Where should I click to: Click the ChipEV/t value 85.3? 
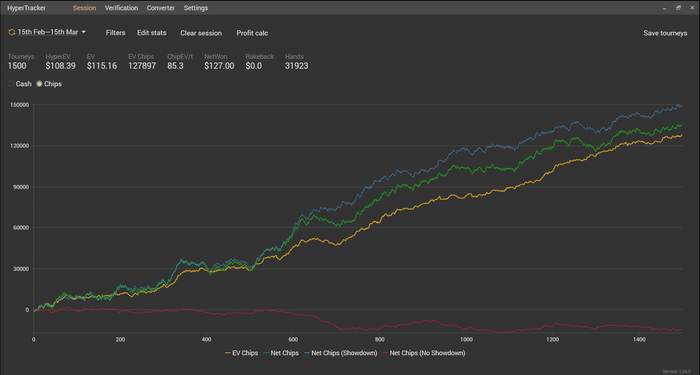[175, 66]
